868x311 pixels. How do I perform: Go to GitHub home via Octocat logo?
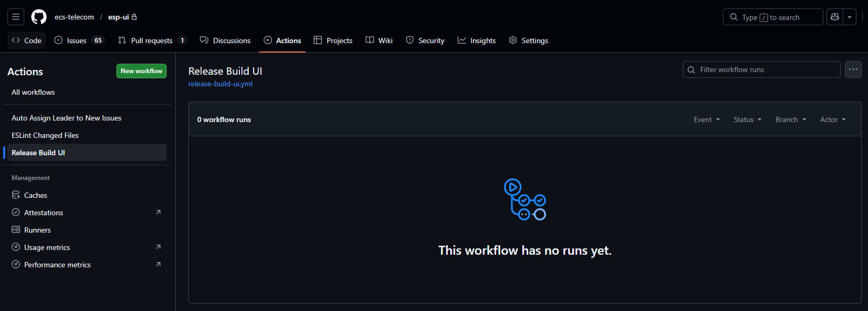pyautogui.click(x=39, y=17)
